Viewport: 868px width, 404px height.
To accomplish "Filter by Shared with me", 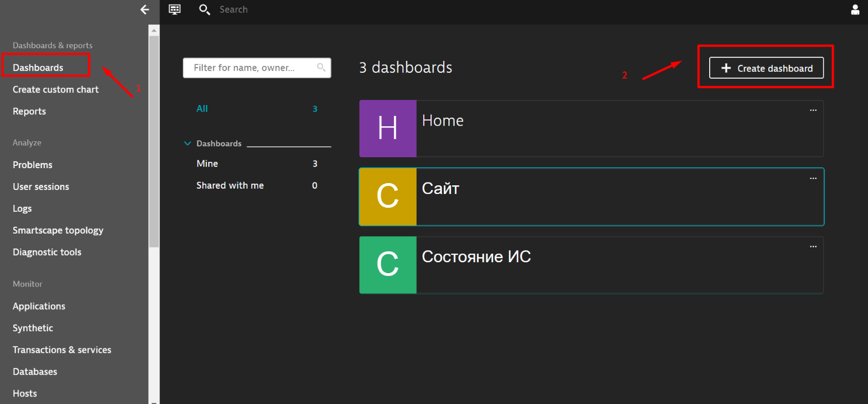I will coord(230,186).
